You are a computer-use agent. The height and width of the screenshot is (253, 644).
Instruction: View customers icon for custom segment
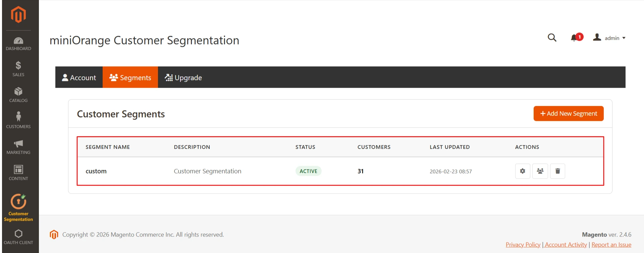pos(540,171)
